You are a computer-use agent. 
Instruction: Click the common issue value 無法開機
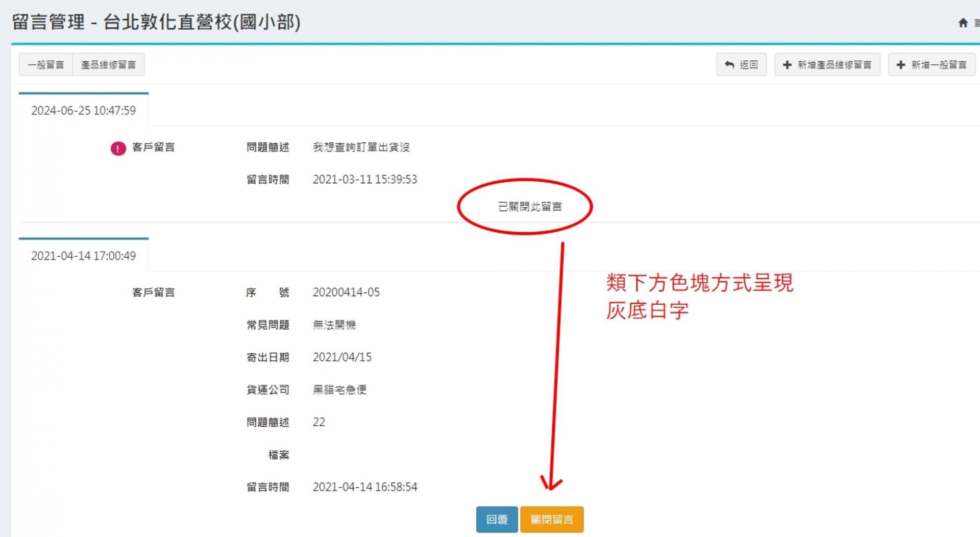334,325
